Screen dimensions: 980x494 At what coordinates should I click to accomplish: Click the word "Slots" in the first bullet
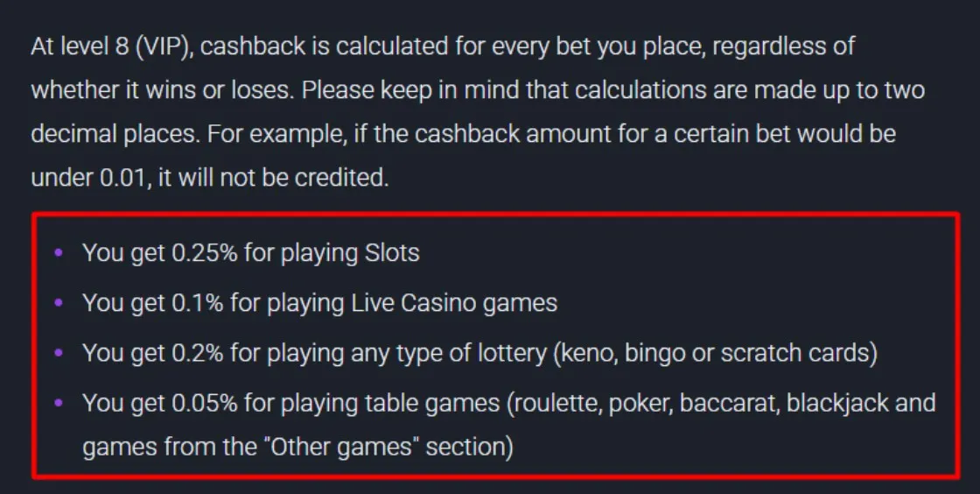tap(390, 253)
